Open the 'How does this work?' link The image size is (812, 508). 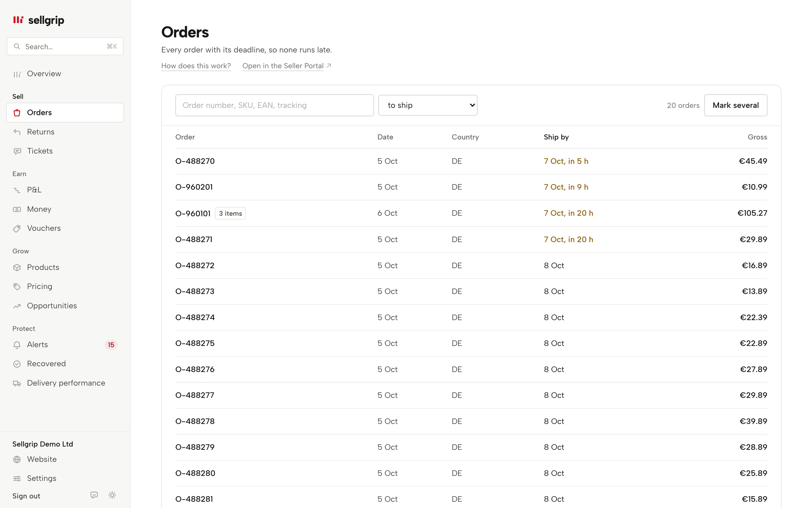[x=196, y=66]
